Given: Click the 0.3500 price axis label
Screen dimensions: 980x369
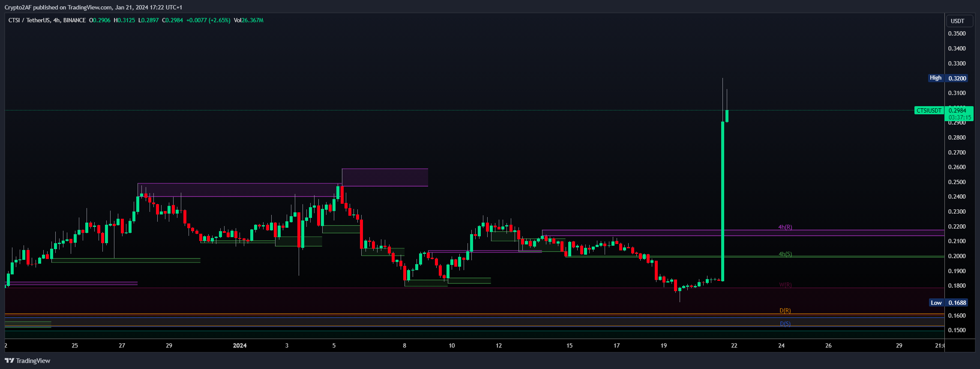Looking at the screenshot, I should 957,33.
